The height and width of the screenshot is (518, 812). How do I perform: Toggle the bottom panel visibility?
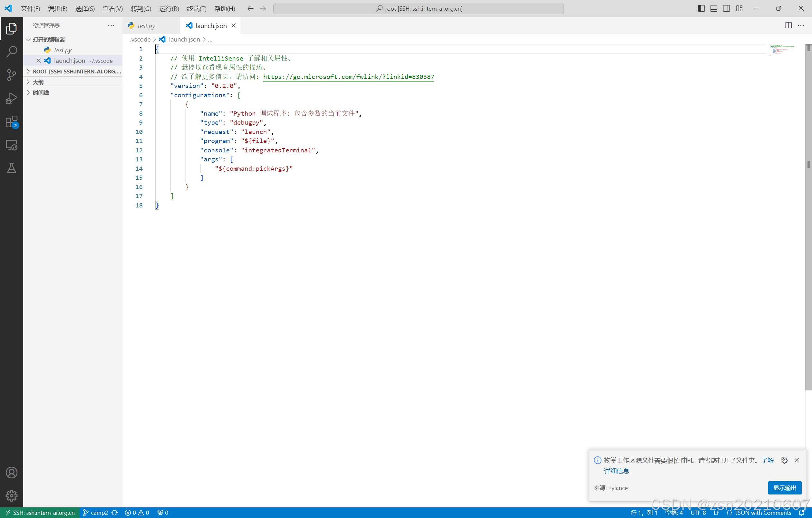pos(713,8)
